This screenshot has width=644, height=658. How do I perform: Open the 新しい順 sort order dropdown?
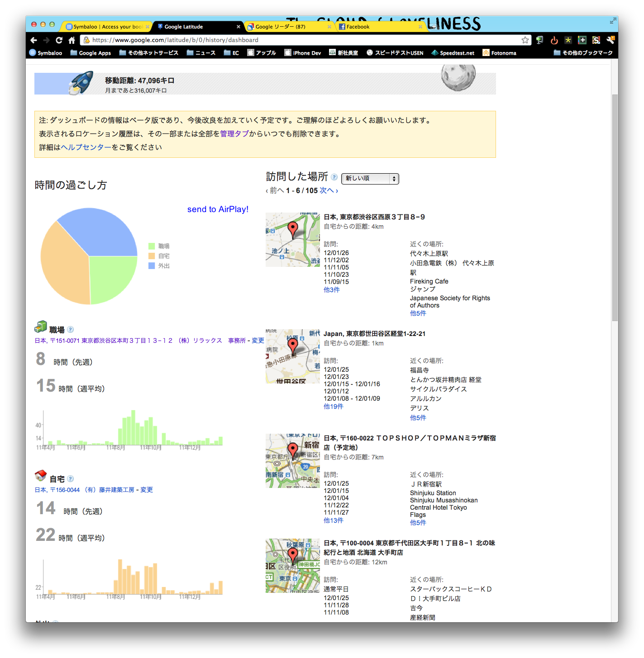[x=370, y=179]
